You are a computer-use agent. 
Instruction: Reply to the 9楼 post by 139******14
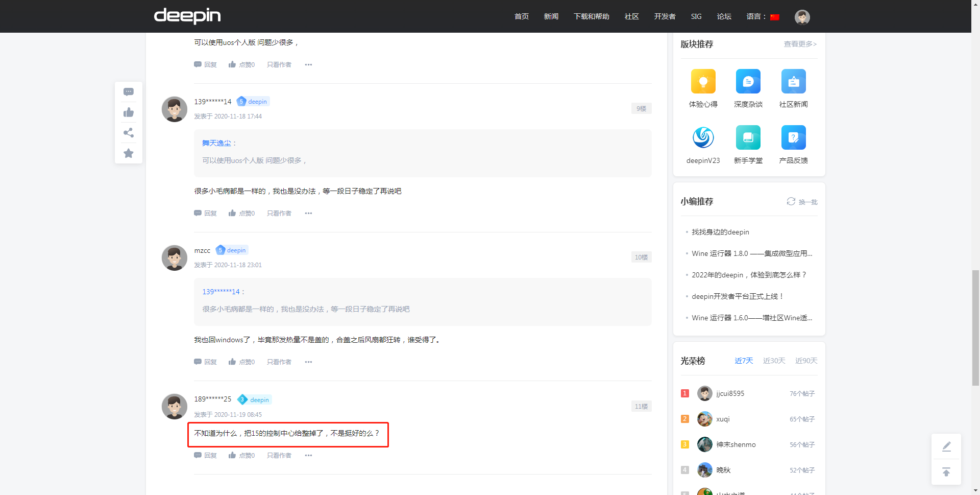pyautogui.click(x=205, y=214)
